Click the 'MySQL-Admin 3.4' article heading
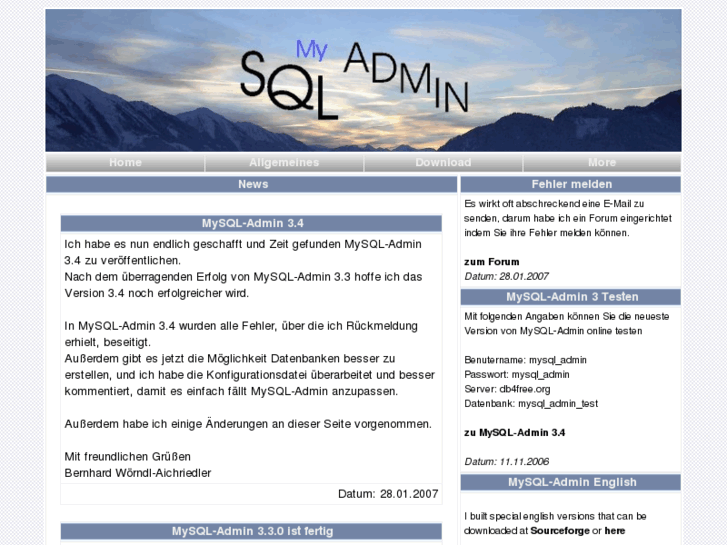 (x=251, y=223)
